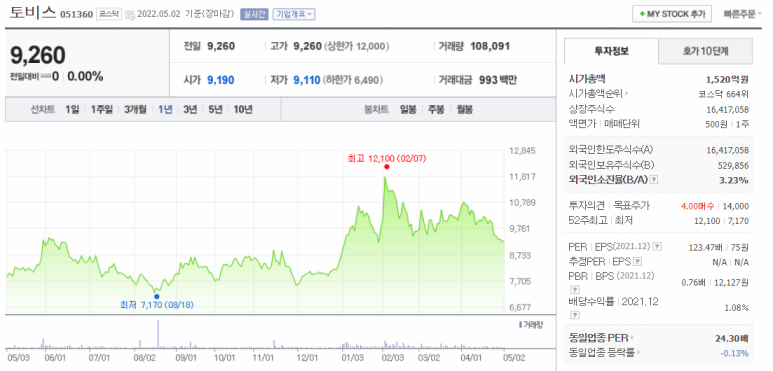Click the 0.76배 PBR value
Screen dimensions: 773x371
coord(693,282)
